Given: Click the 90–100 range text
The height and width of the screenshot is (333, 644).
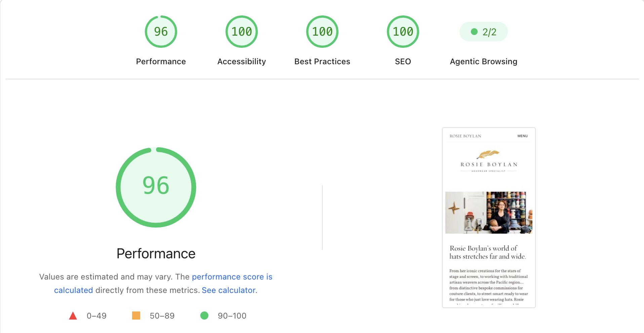Looking at the screenshot, I should click(232, 316).
